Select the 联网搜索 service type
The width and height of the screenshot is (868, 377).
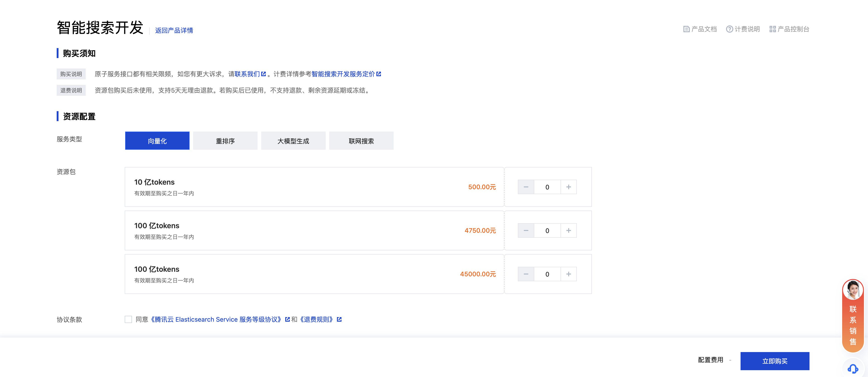pos(361,141)
